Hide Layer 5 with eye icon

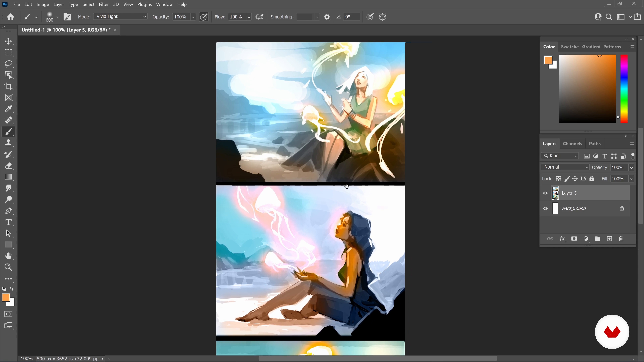click(x=545, y=193)
